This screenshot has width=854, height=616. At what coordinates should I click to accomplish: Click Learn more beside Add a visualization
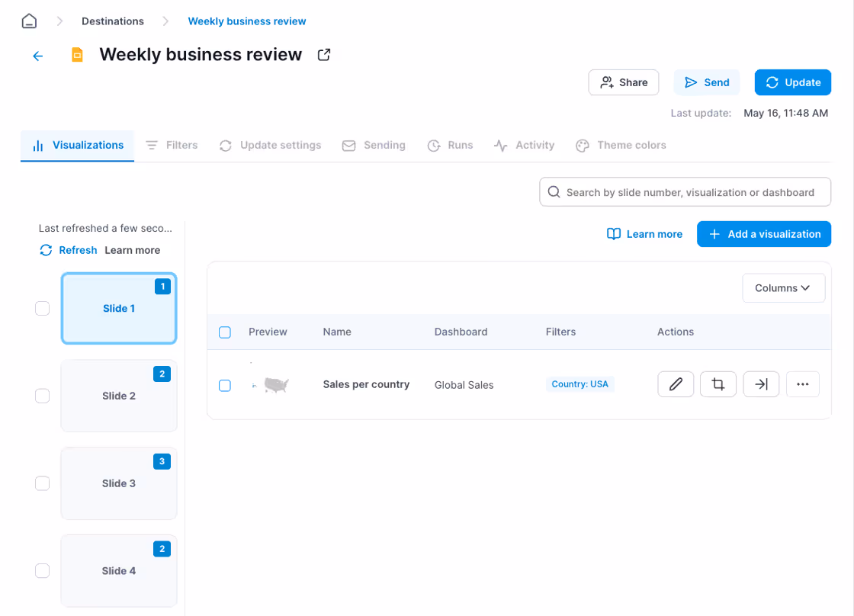tap(654, 234)
